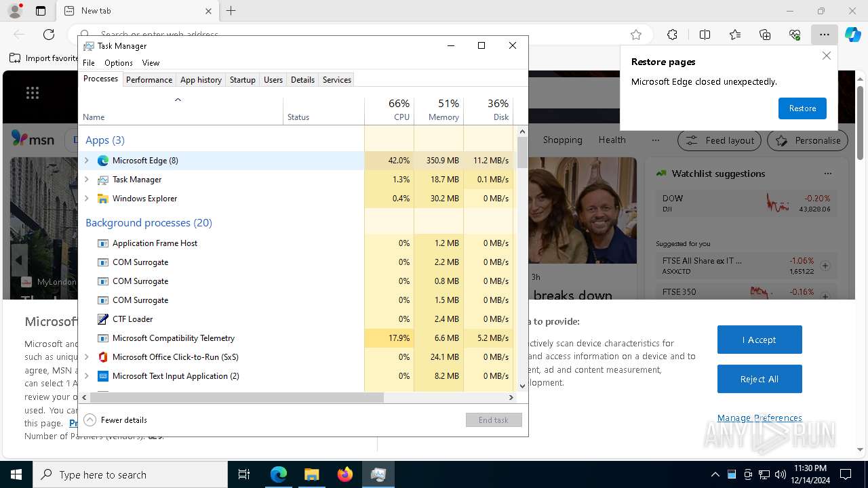Open the action center notifications icon

(x=846, y=474)
